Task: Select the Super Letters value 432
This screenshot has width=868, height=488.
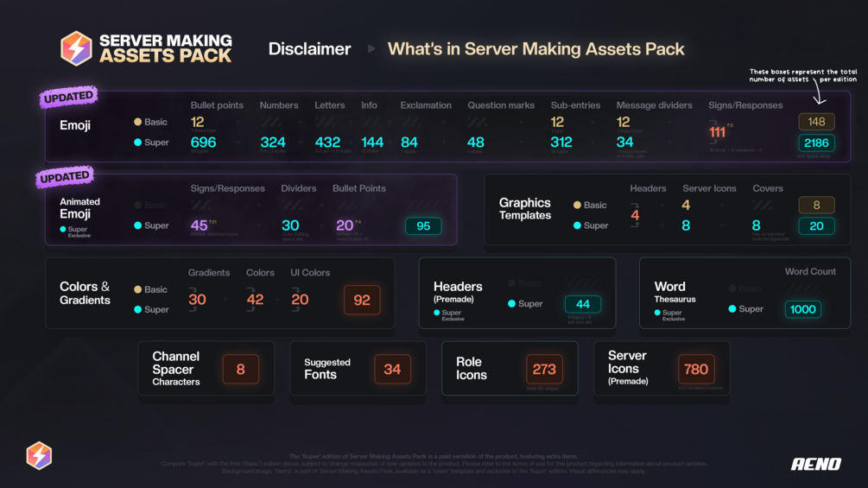Action: (327, 143)
